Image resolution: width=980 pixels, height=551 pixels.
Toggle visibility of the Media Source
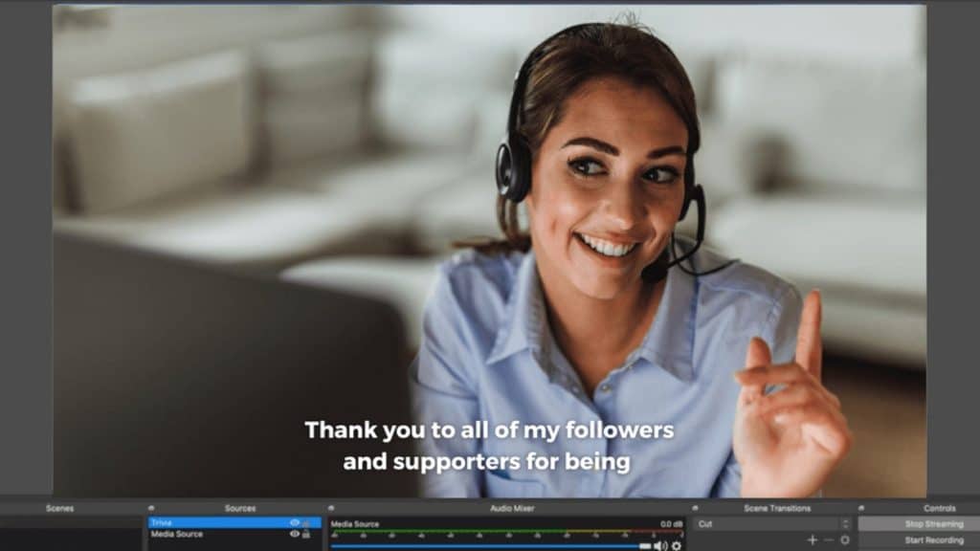coord(295,535)
